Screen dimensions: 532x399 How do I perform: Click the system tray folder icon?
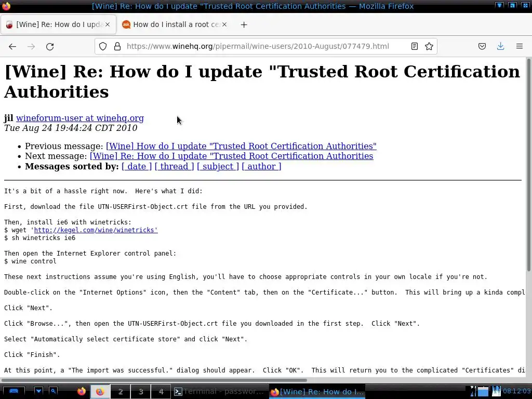coord(483,392)
